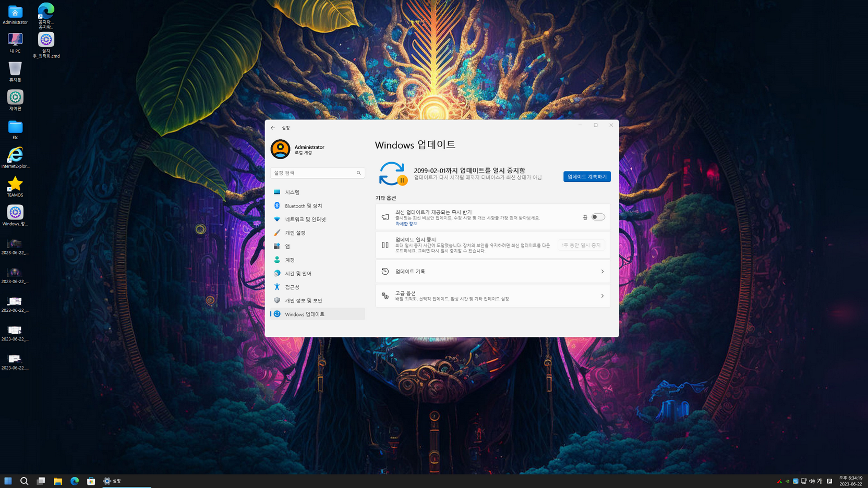Go back with the Settings back arrow

pyautogui.click(x=273, y=128)
